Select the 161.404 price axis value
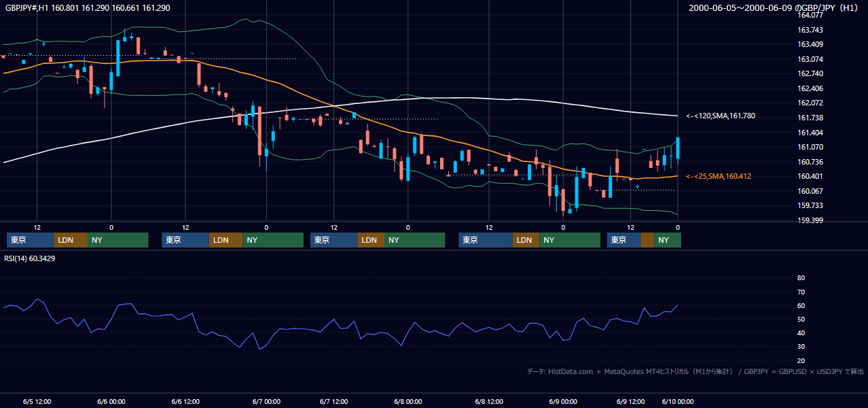 (810, 133)
